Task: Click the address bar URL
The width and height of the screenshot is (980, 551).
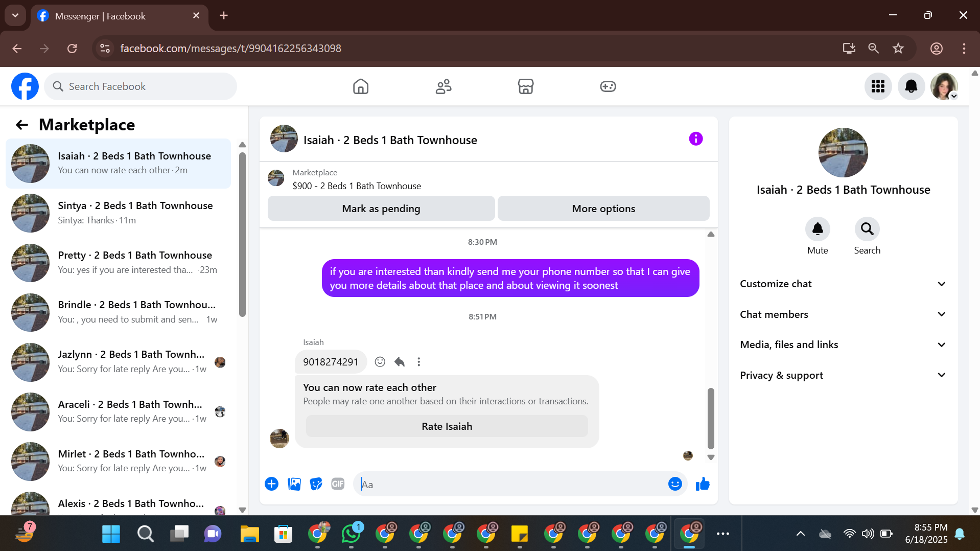Action: pyautogui.click(x=230, y=49)
